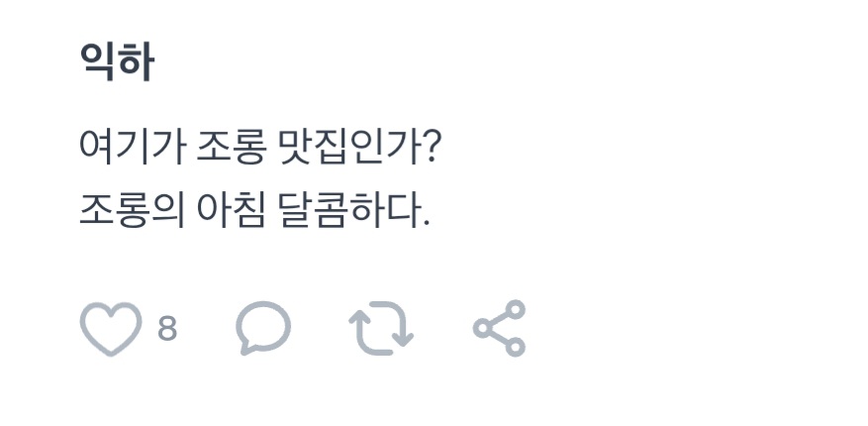This screenshot has height=426, width=868.
Task: Open replies via the speech bubble icon
Action: pos(263,329)
